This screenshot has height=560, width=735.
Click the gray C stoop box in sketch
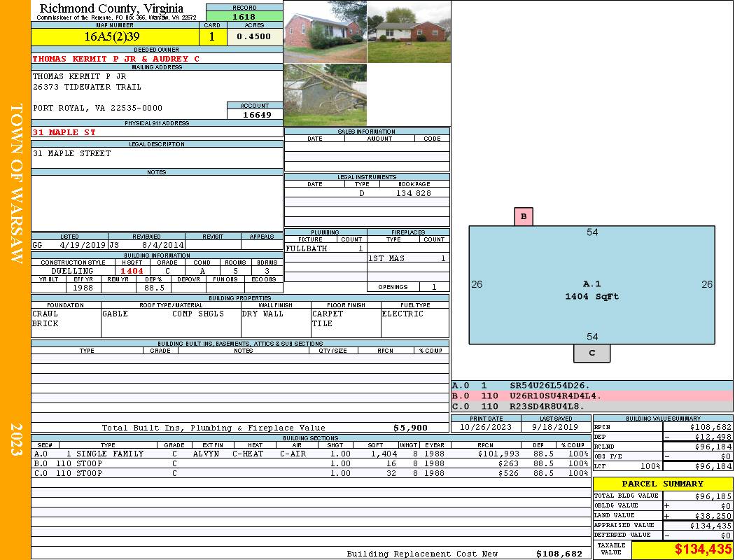pyautogui.click(x=591, y=353)
